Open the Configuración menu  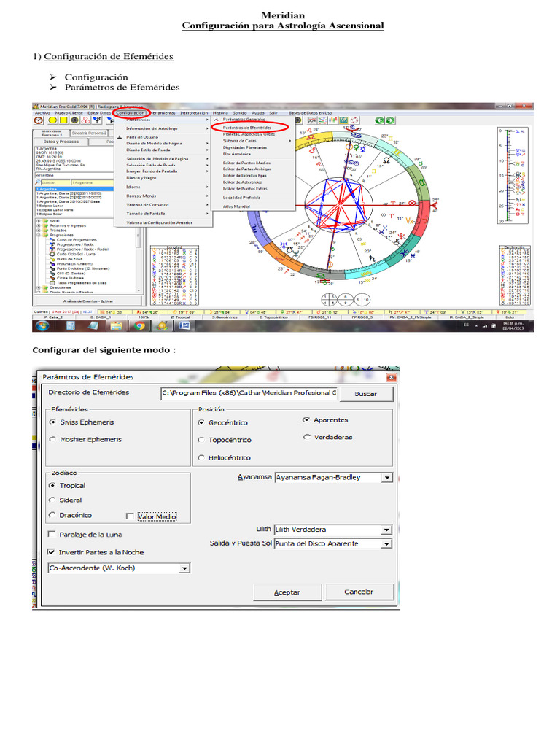click(x=131, y=113)
